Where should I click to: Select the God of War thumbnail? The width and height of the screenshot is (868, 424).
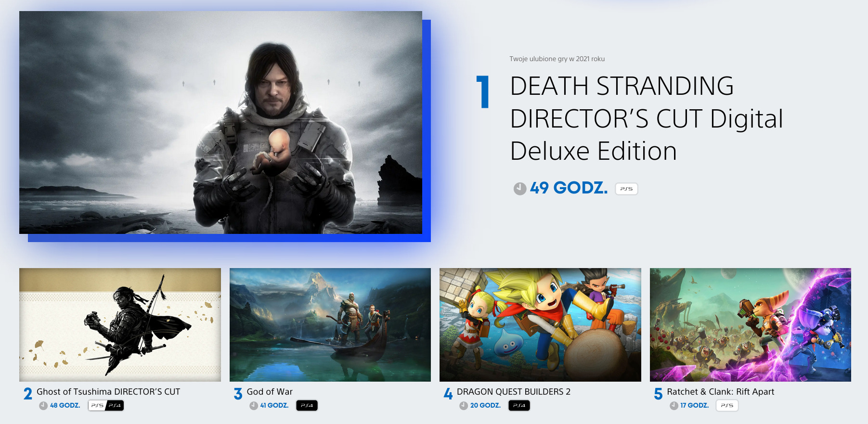330,325
